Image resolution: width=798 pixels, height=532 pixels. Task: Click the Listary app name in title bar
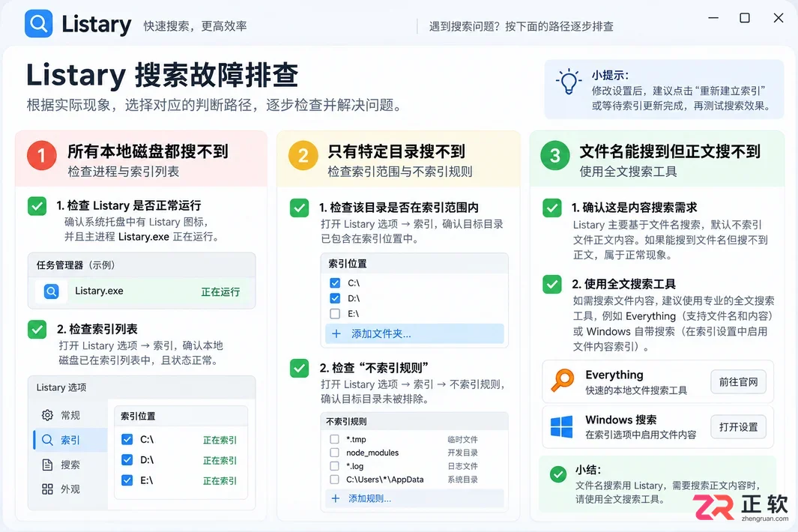click(96, 24)
